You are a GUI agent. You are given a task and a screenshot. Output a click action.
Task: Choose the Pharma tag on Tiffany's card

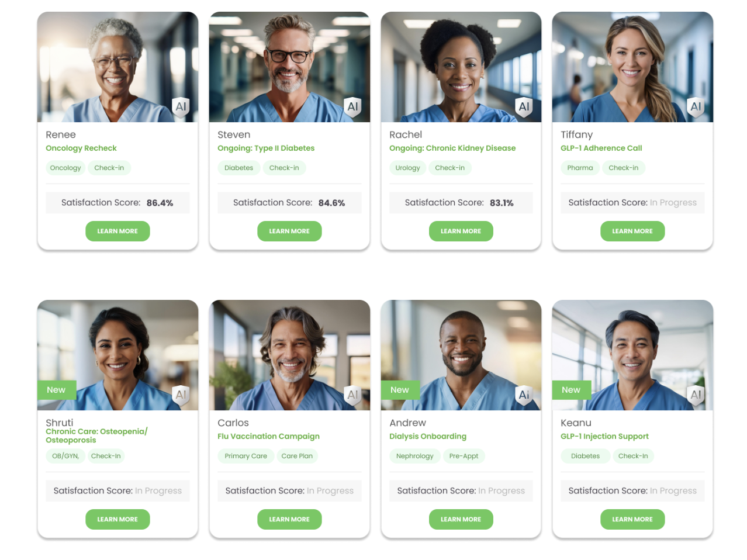[x=580, y=168]
